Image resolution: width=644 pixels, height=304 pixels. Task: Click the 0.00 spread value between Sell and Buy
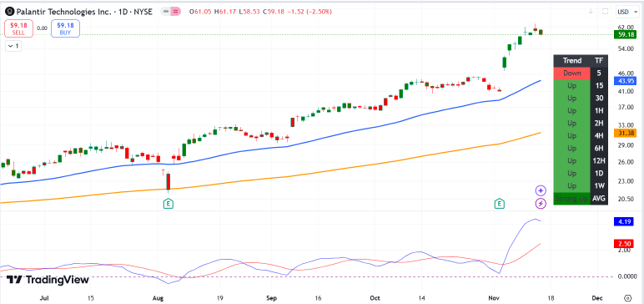[42, 28]
